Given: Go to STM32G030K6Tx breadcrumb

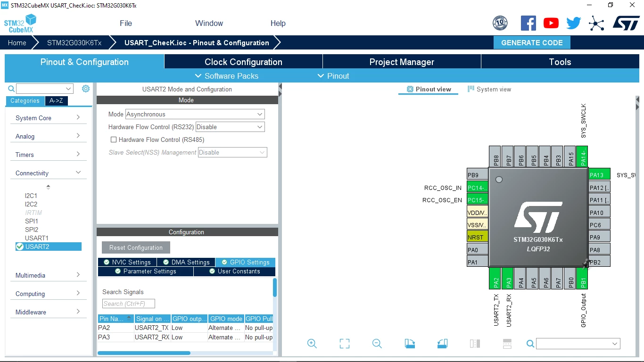Looking at the screenshot, I should 74,42.
